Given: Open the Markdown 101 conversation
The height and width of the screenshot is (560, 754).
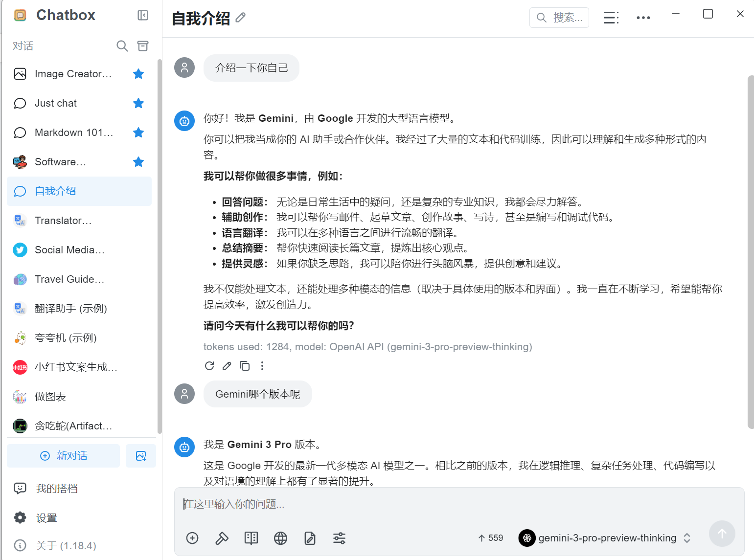Looking at the screenshot, I should (x=79, y=133).
